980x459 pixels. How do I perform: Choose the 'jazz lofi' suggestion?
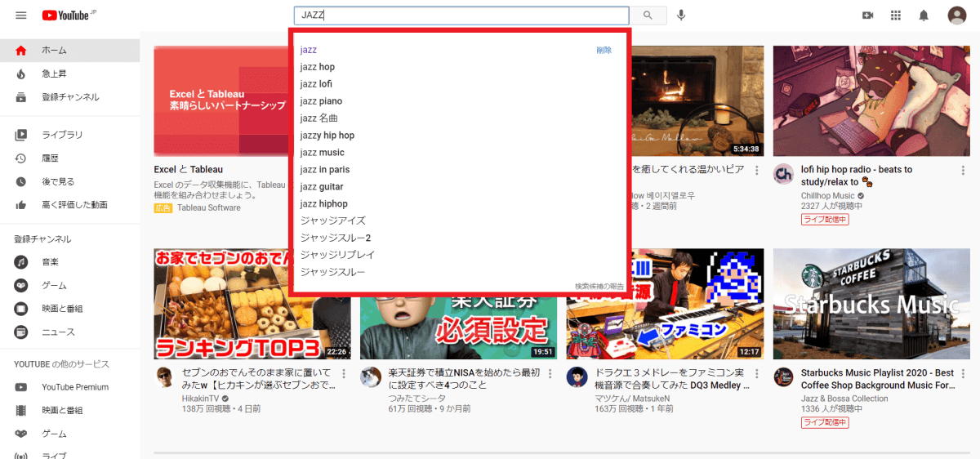pos(461,84)
